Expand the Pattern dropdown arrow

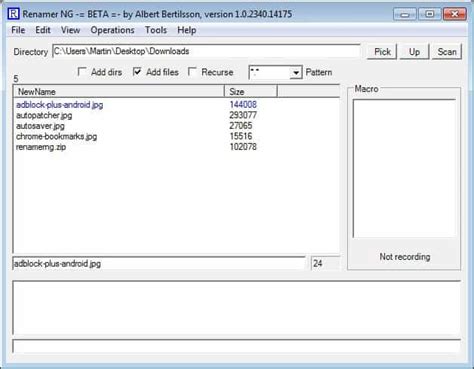coord(295,72)
